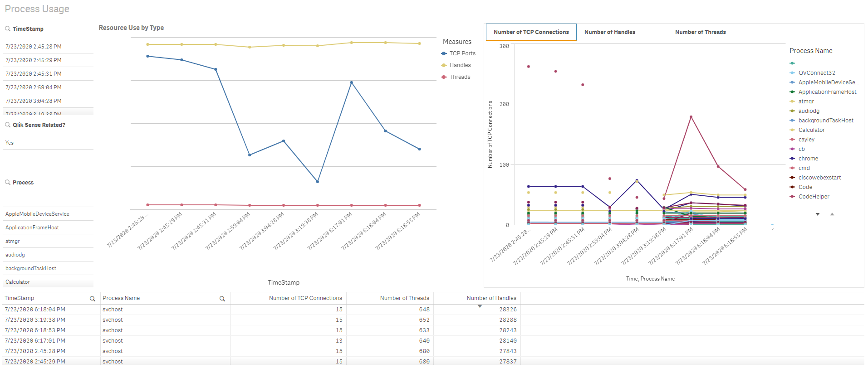Switch to Number of TCP Connections tab
The image size is (868, 368).
tap(531, 32)
